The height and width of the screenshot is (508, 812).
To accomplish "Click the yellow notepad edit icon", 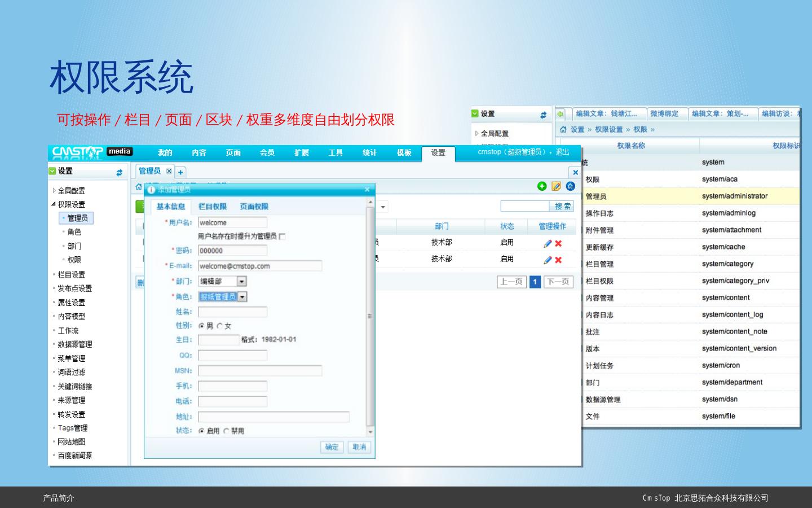I will [x=556, y=186].
